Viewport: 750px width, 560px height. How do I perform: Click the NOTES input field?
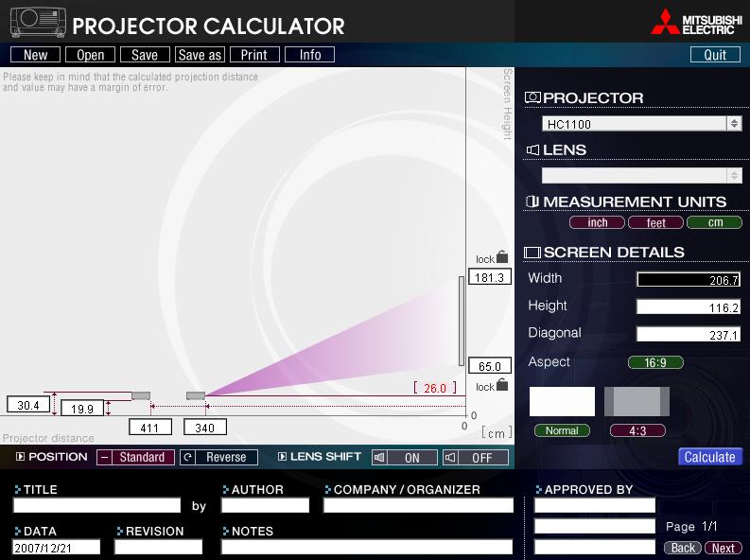click(x=367, y=548)
